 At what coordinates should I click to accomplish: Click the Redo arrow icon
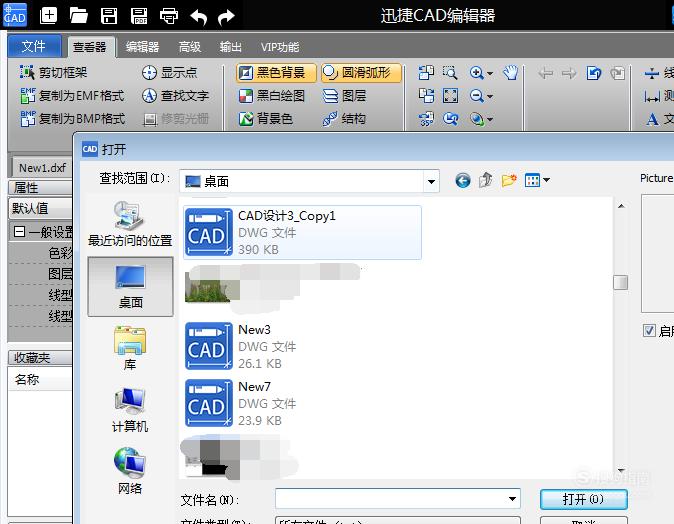tap(226, 17)
